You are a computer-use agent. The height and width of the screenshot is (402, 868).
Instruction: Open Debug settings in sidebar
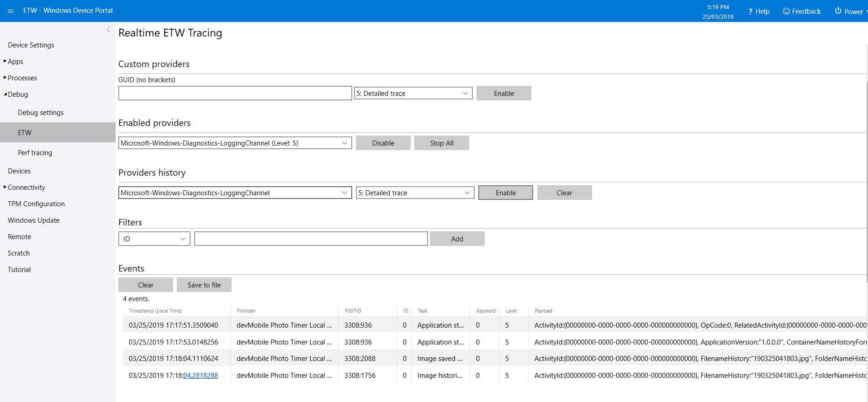coord(41,113)
